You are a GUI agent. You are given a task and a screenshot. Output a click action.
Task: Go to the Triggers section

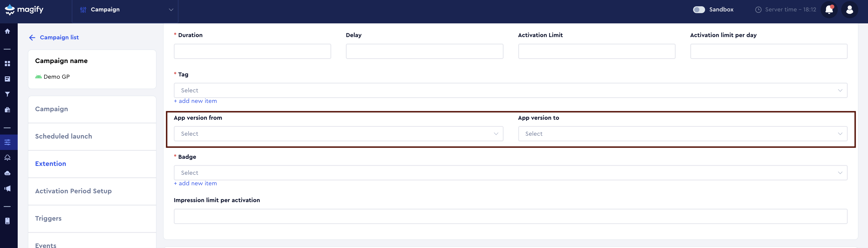coord(92,218)
